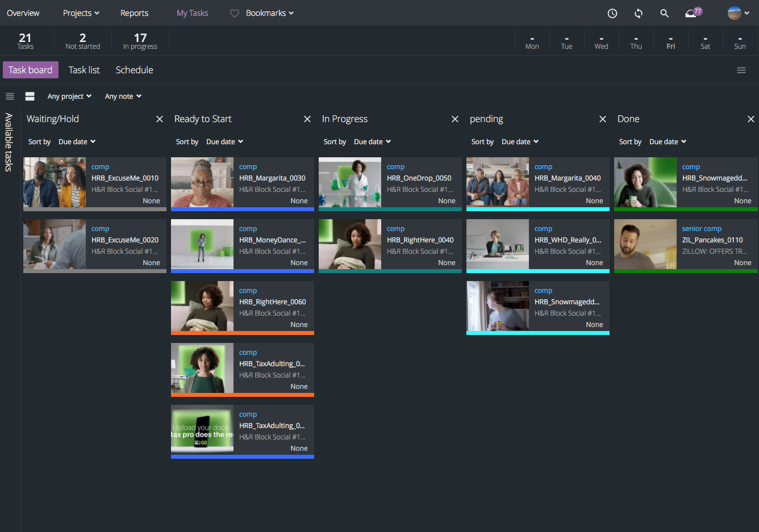Open the time tracking clock icon
This screenshot has width=759, height=532.
612,12
